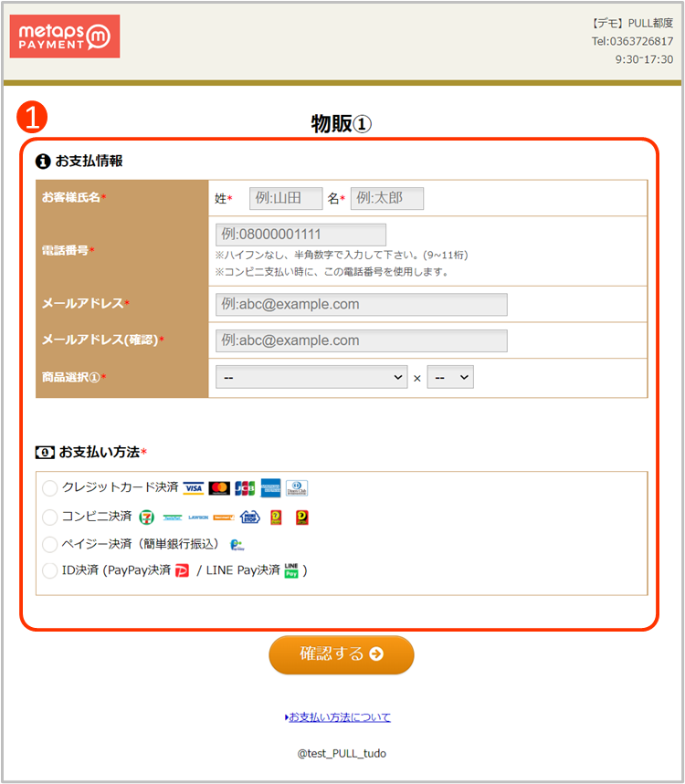This screenshot has height=784, width=685.
Task: Click the green LINE Pay logo
Action: 291,570
